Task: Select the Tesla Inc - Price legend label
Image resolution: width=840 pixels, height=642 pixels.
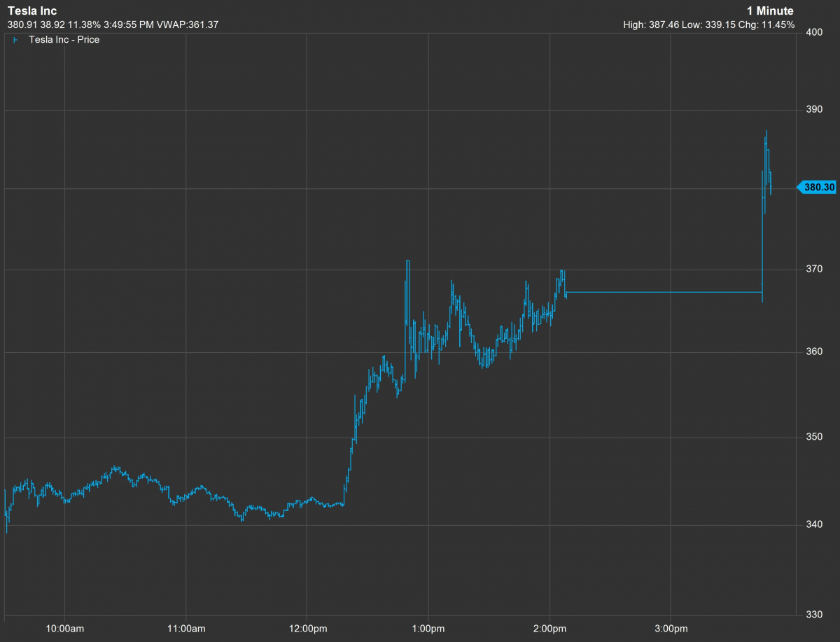Action: tap(64, 40)
